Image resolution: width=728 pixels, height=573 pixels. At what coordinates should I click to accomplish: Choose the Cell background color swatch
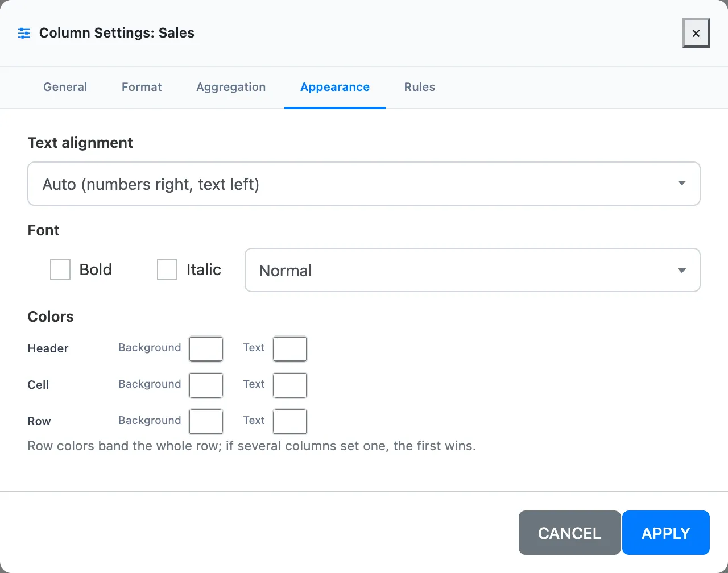pyautogui.click(x=206, y=385)
